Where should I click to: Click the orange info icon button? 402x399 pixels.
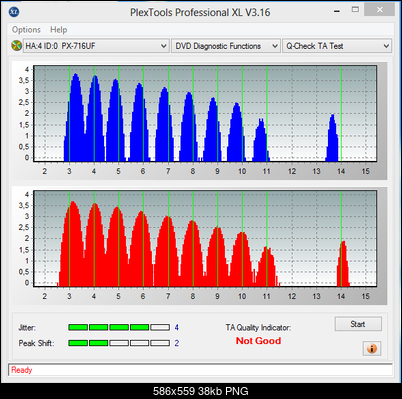click(x=372, y=349)
